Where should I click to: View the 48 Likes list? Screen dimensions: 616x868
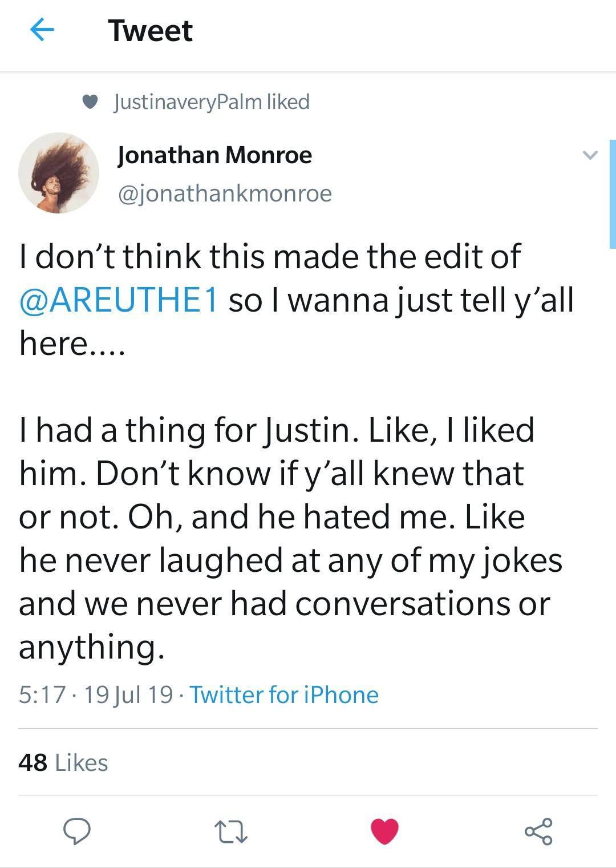pyautogui.click(x=63, y=761)
